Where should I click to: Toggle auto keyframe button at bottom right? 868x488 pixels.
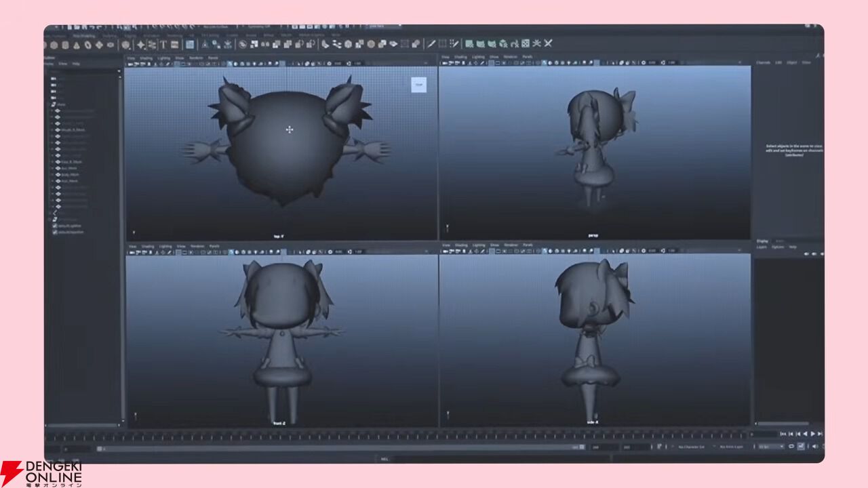(801, 447)
